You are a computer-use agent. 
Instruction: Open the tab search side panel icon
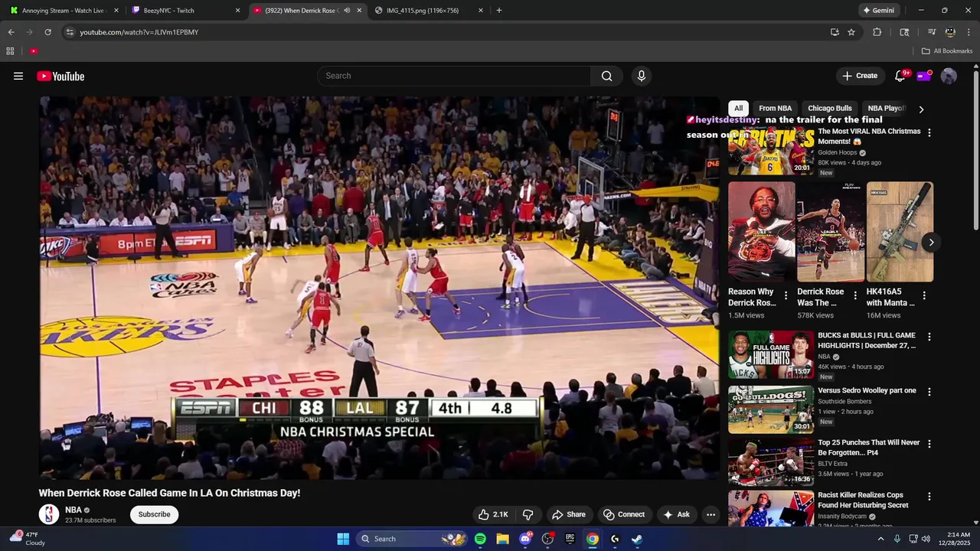(x=904, y=32)
